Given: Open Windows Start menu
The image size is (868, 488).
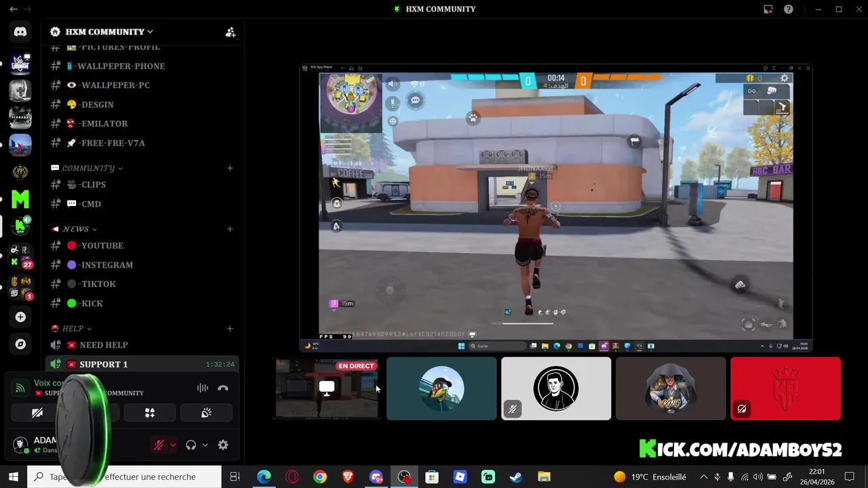Looking at the screenshot, I should pyautogui.click(x=14, y=477).
